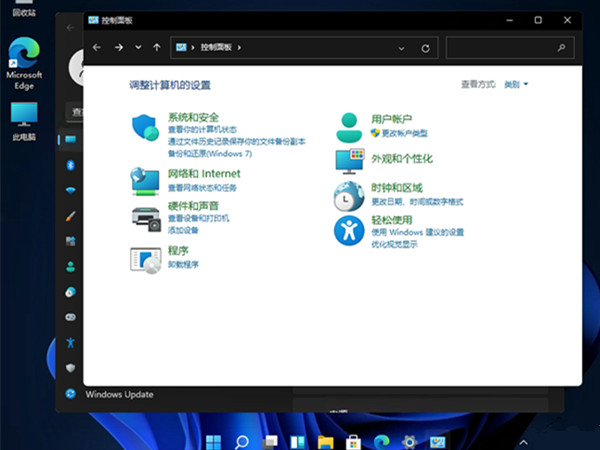
Task: Click the 更改帐户类型 link
Action: pos(403,133)
